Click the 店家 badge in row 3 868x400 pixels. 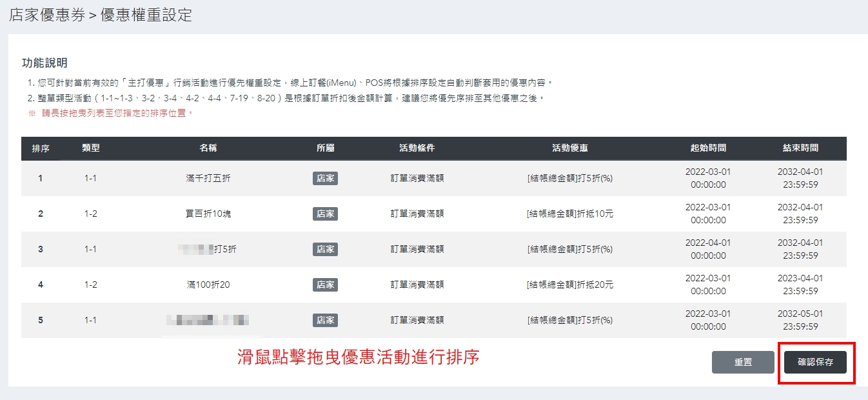tap(325, 250)
